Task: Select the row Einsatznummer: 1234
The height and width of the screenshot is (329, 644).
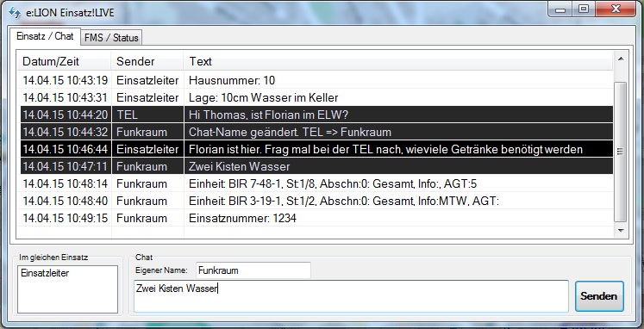Action: click(x=316, y=218)
